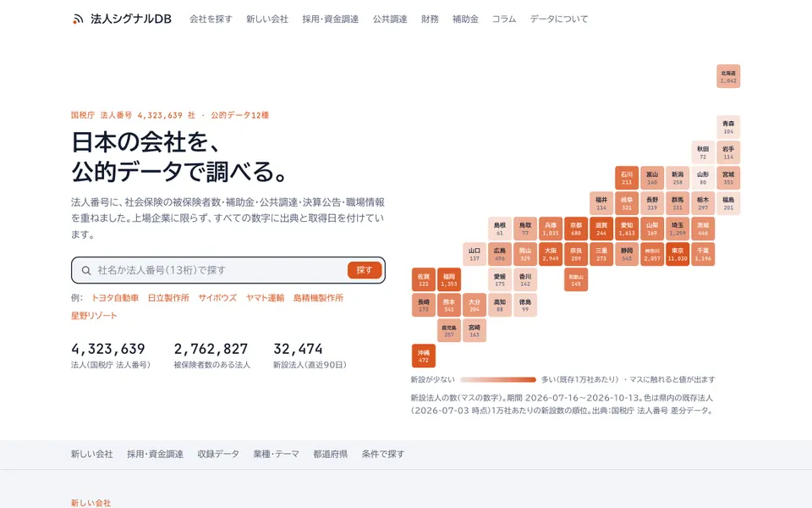Open the 財務 menu item

coord(430,19)
